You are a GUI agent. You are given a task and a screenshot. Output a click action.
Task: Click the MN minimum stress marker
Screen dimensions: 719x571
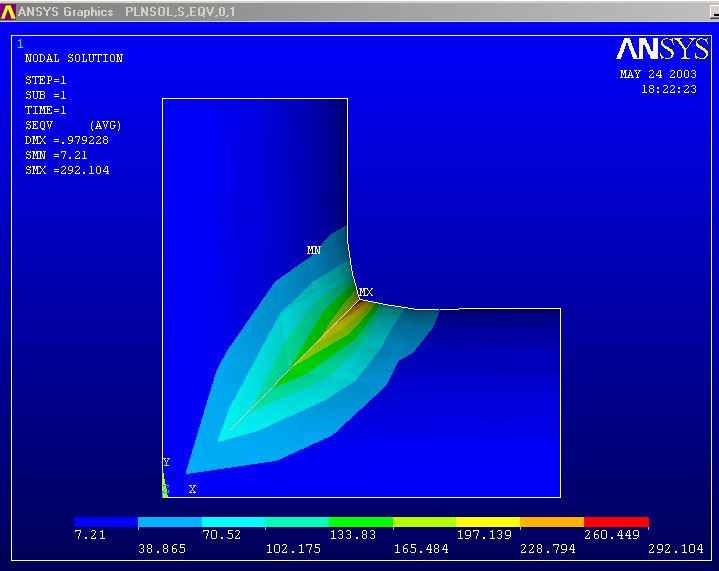click(x=313, y=250)
